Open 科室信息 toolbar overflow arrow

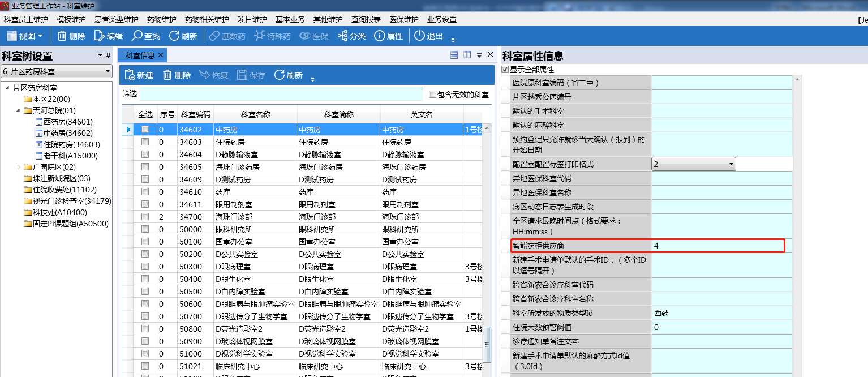point(313,79)
